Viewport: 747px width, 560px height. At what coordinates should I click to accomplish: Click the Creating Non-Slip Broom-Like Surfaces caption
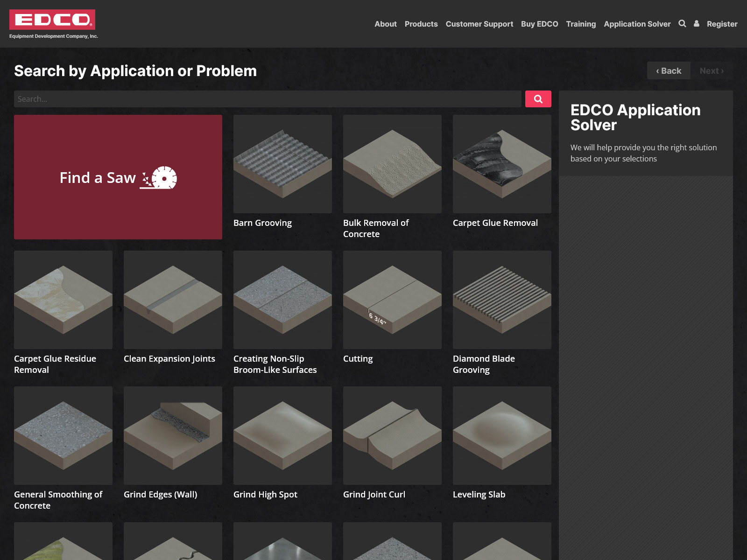pos(275,364)
